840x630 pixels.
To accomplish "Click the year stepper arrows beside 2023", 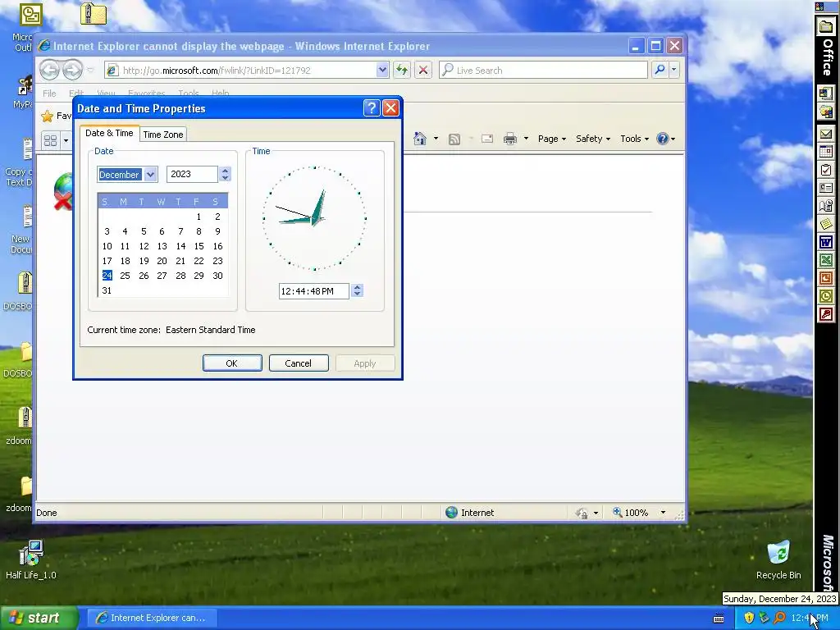I will point(225,174).
